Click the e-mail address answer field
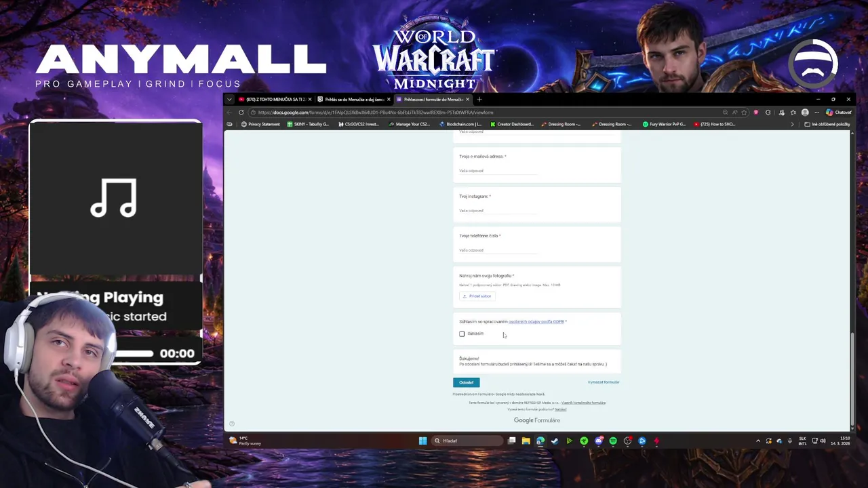This screenshot has height=488, width=868. [x=498, y=171]
